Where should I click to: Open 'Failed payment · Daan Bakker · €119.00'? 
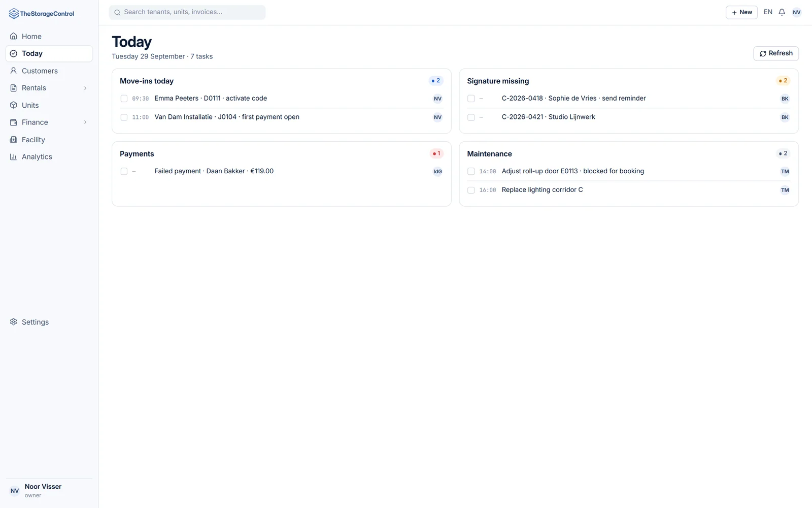pos(214,171)
